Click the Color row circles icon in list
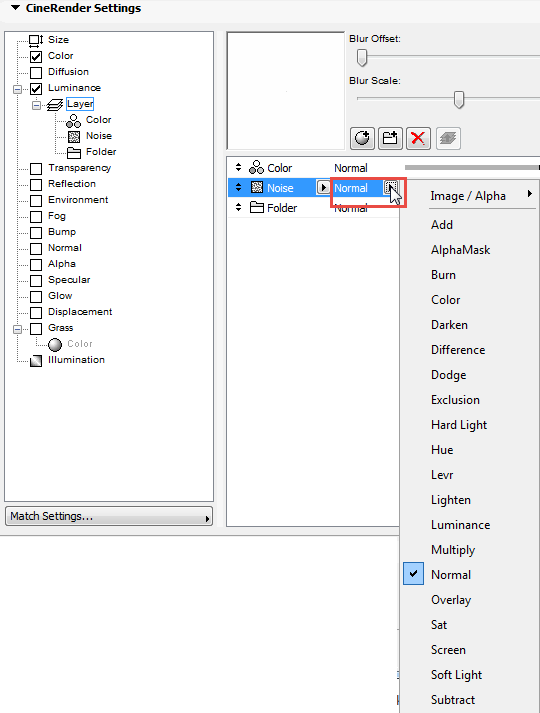540x713 pixels. tap(256, 167)
